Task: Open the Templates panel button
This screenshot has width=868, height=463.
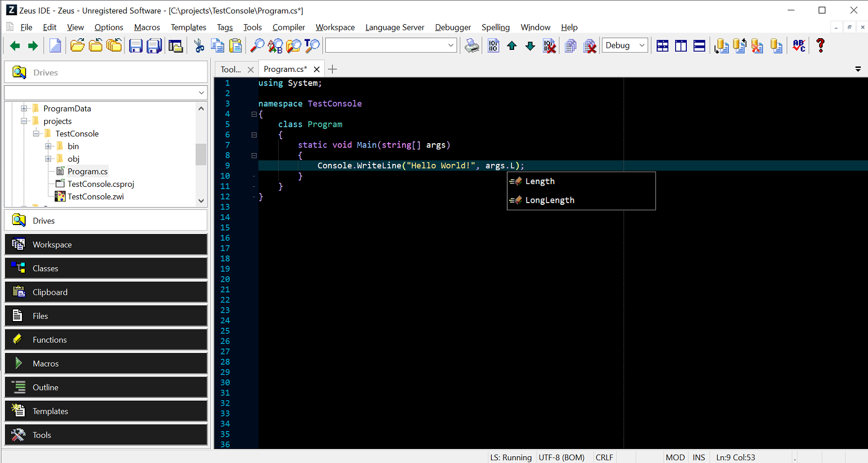Action: (x=106, y=411)
